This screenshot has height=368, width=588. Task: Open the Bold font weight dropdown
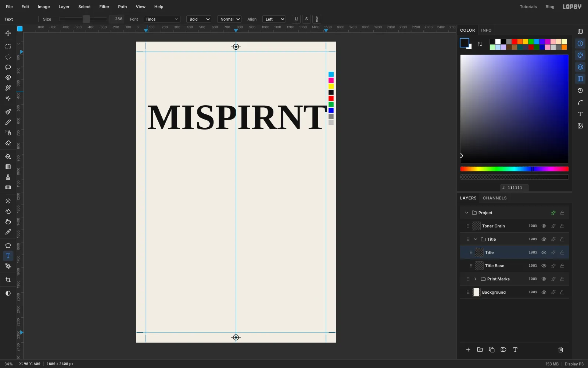click(x=199, y=19)
